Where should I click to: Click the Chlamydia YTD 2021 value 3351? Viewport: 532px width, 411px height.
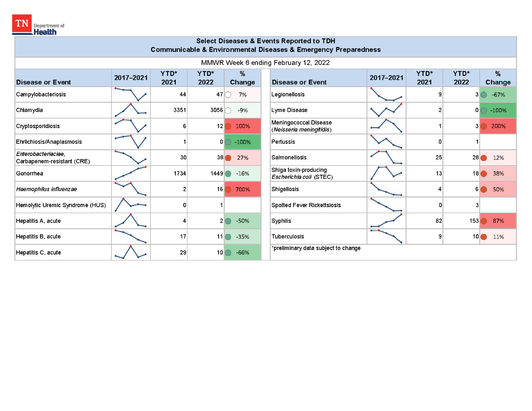click(180, 110)
